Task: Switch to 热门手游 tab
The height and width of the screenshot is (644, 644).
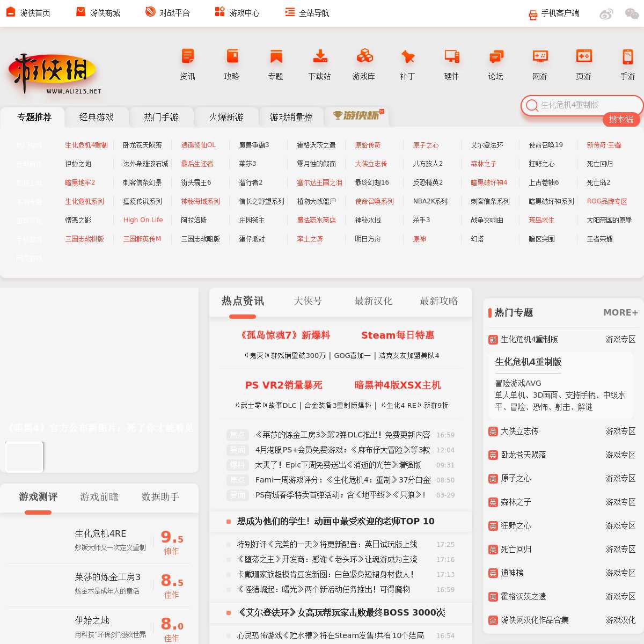Action: click(x=161, y=117)
